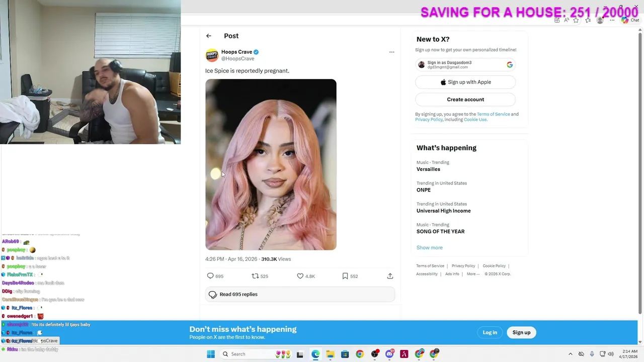Click the taskbar Search box

tap(257, 354)
